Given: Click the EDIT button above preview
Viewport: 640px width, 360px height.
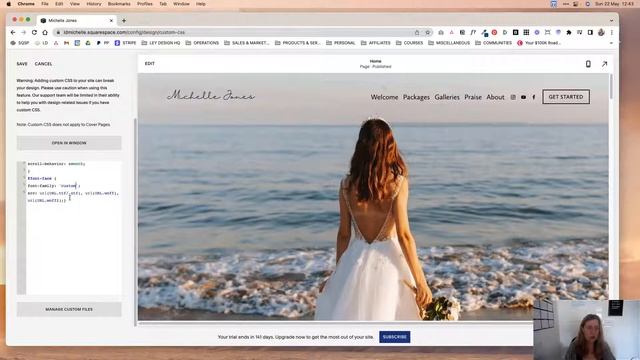Looking at the screenshot, I should (x=150, y=64).
